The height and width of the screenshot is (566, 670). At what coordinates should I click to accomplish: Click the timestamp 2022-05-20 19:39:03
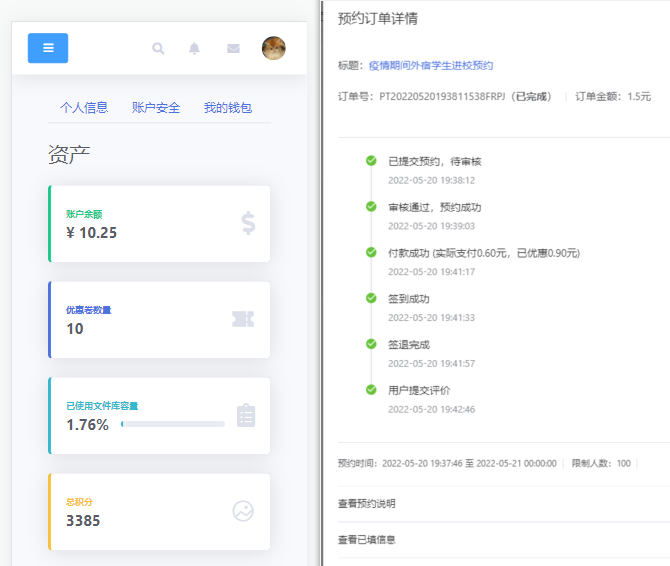click(432, 226)
